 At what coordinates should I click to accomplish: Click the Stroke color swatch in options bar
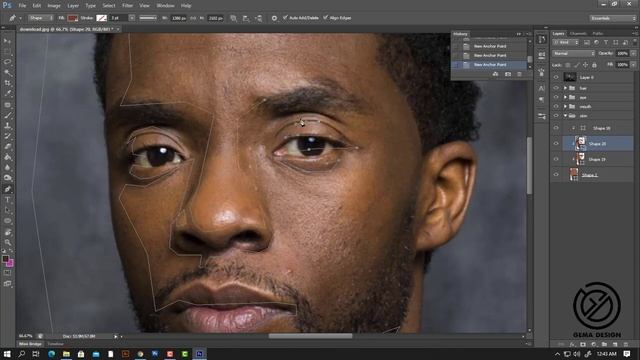[x=101, y=18]
